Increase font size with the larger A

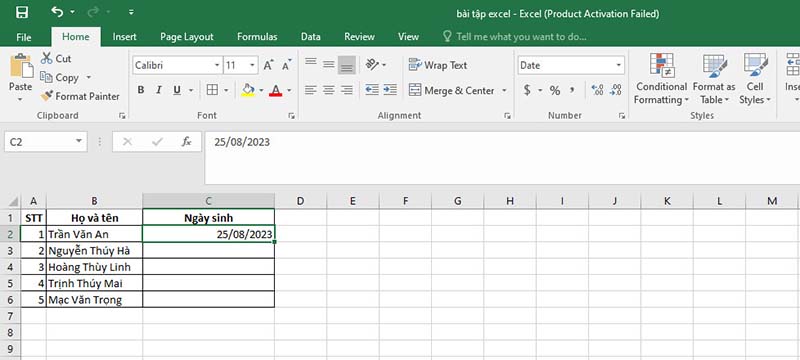pyautogui.click(x=268, y=65)
